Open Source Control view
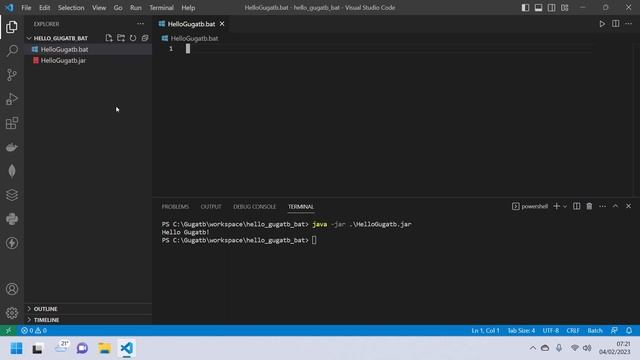This screenshot has height=360, width=640. (x=12, y=75)
